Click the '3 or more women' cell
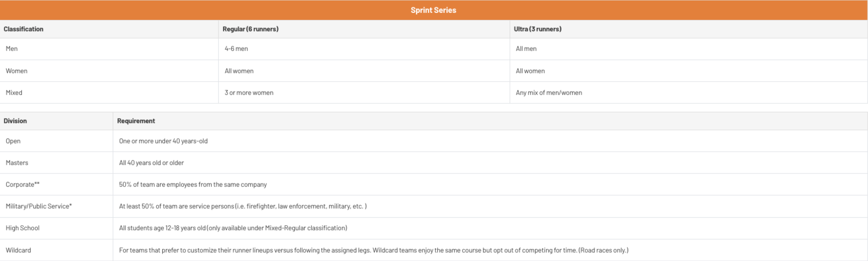 pyautogui.click(x=249, y=92)
